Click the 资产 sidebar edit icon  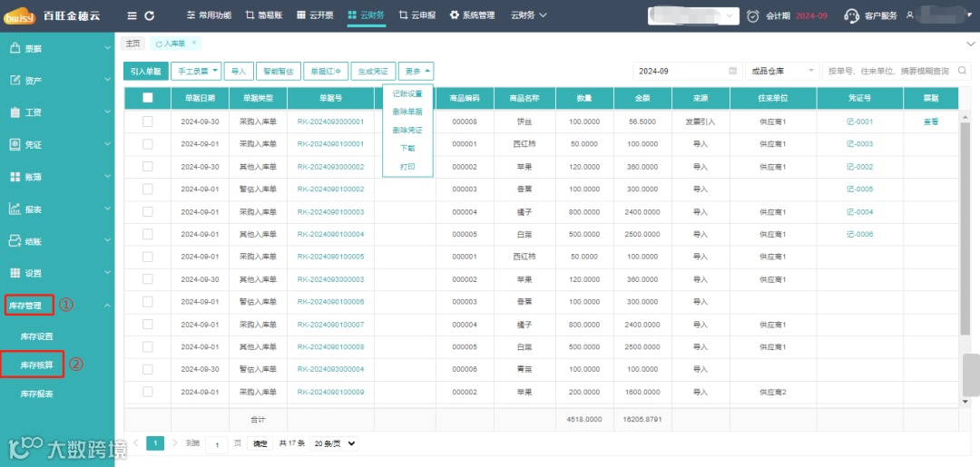click(16, 81)
